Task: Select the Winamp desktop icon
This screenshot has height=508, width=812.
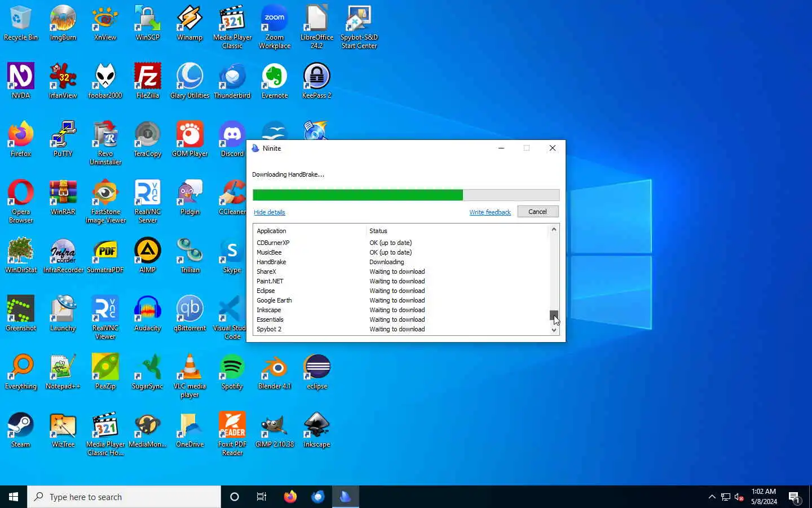Action: point(190,23)
